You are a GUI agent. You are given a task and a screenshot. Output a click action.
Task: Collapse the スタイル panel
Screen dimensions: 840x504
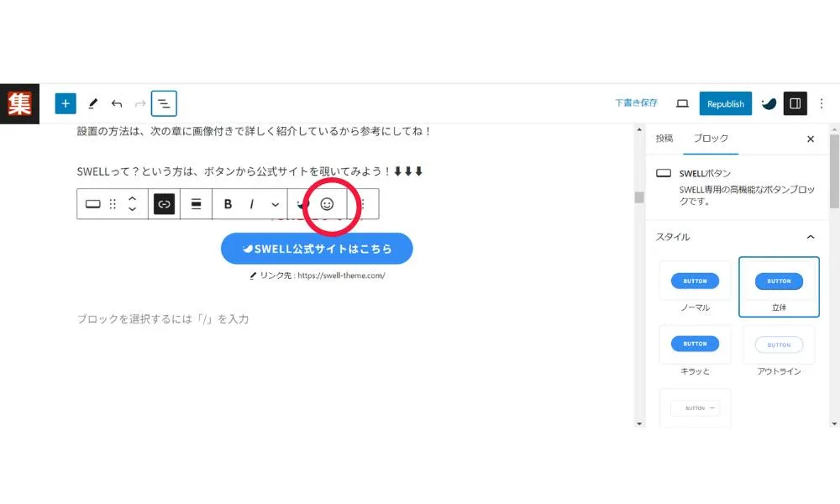tap(811, 237)
